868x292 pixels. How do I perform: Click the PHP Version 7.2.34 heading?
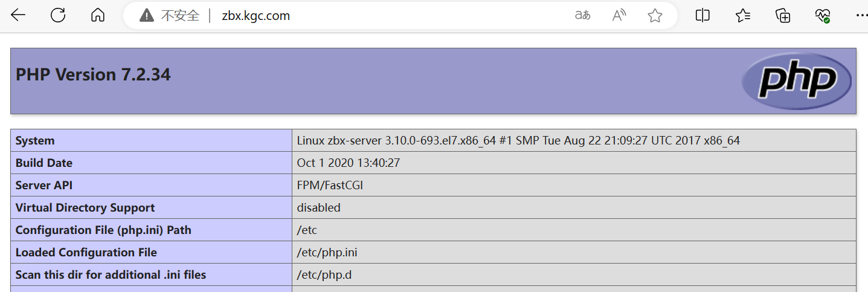93,75
